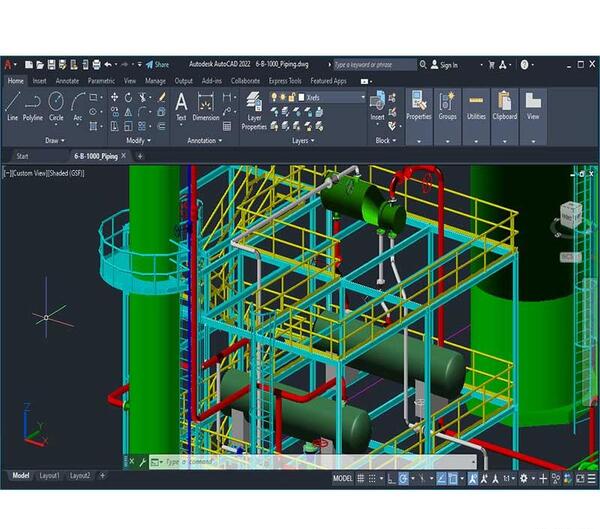Click the Shaded visual style label
The image size is (600, 529).
tap(65, 173)
